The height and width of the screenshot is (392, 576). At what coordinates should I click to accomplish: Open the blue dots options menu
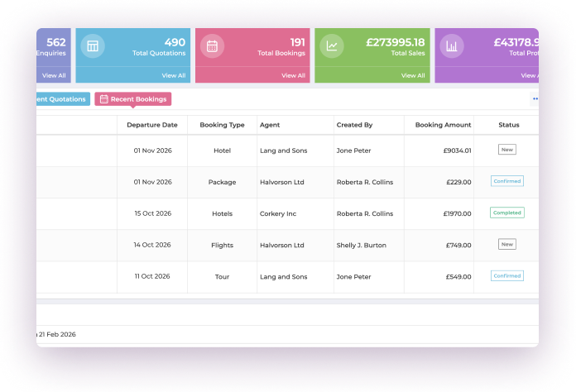[x=535, y=98]
